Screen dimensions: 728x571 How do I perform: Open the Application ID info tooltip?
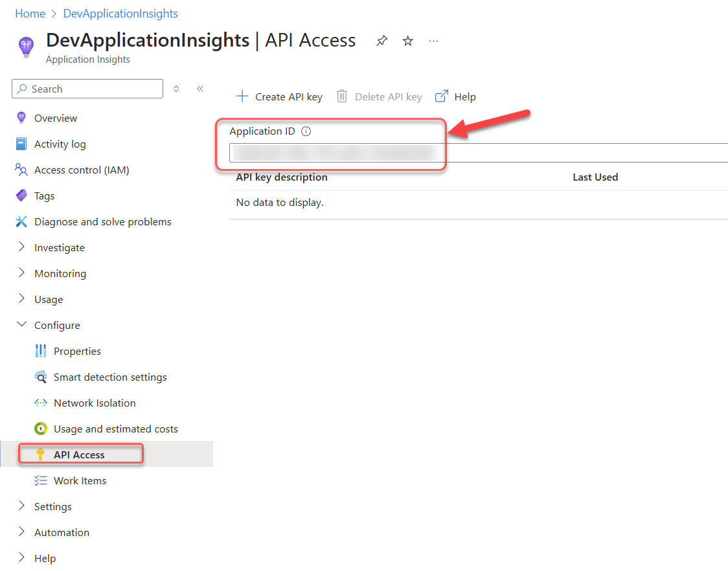(305, 131)
